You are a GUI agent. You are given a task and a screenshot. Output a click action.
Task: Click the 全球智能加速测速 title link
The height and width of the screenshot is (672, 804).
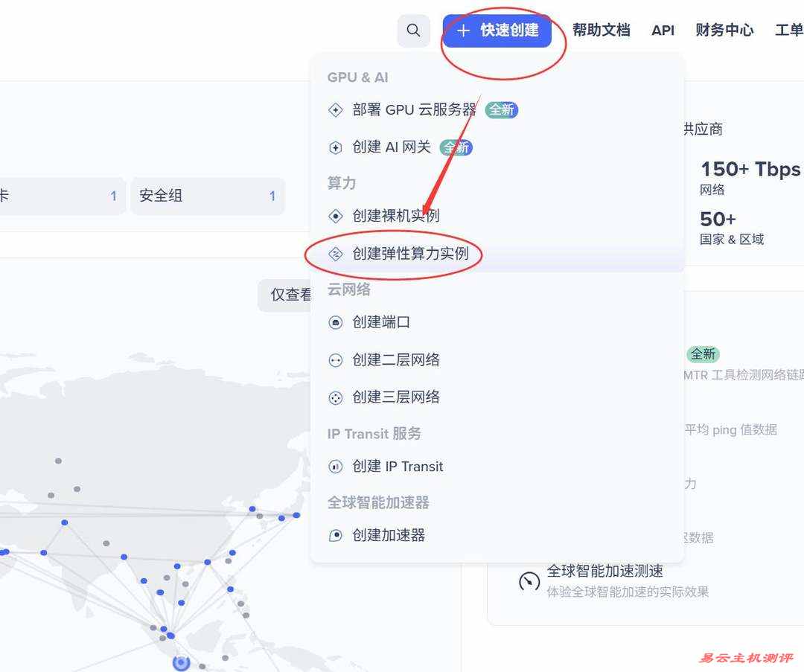pos(604,572)
